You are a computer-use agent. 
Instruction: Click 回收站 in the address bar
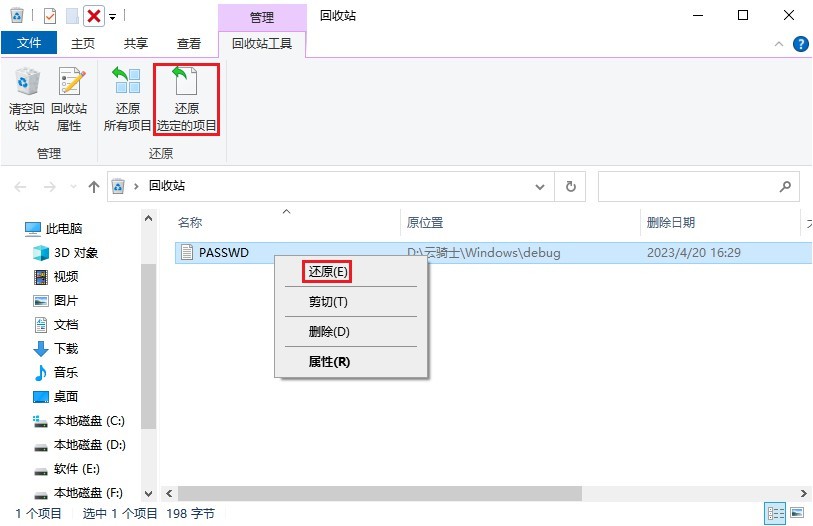pos(167,186)
